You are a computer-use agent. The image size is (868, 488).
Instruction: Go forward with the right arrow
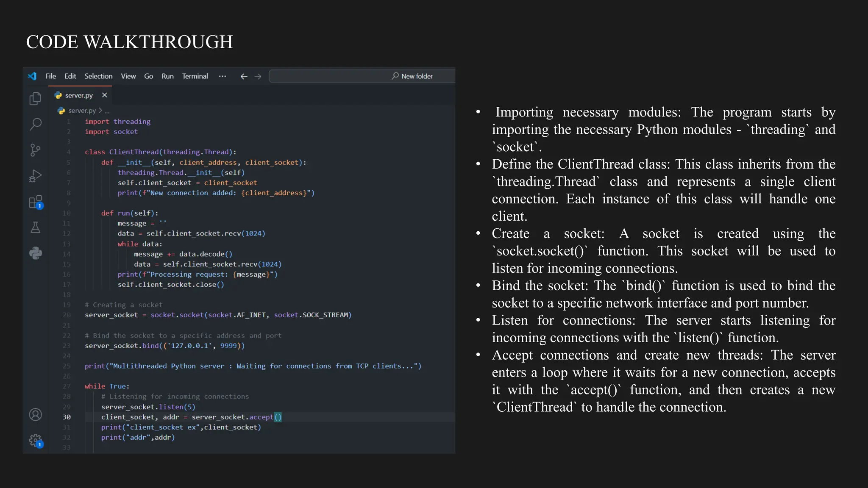tap(258, 77)
